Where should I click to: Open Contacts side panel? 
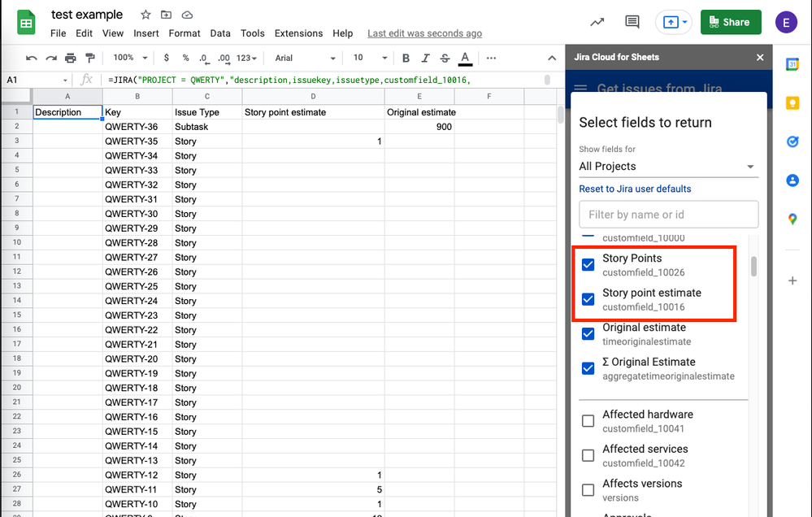(792, 180)
